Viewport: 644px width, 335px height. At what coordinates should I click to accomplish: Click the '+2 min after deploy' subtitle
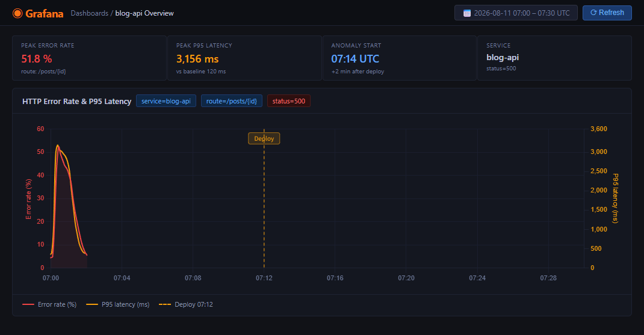click(358, 72)
